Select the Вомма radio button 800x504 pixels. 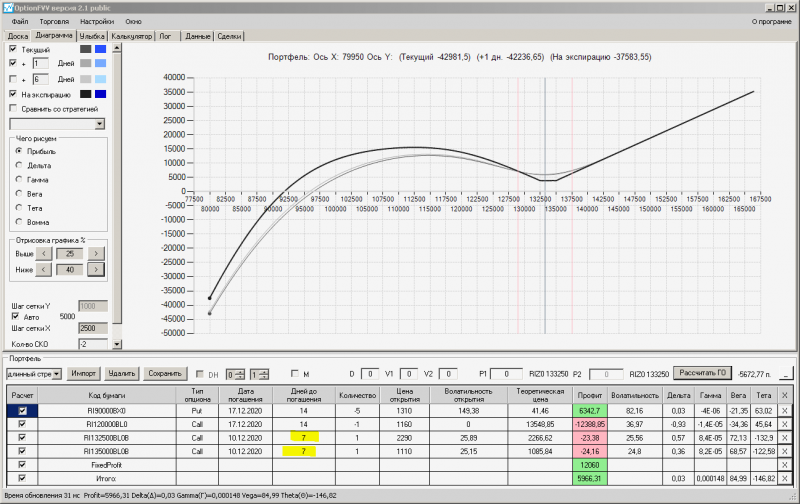coord(19,222)
